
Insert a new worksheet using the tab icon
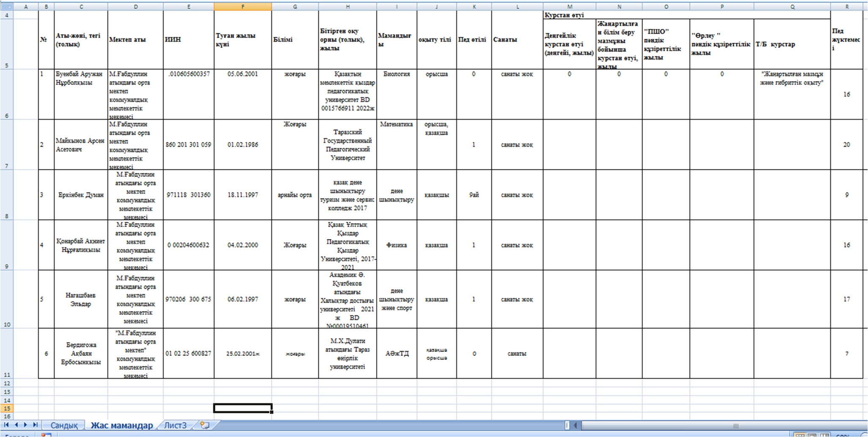pyautogui.click(x=205, y=425)
